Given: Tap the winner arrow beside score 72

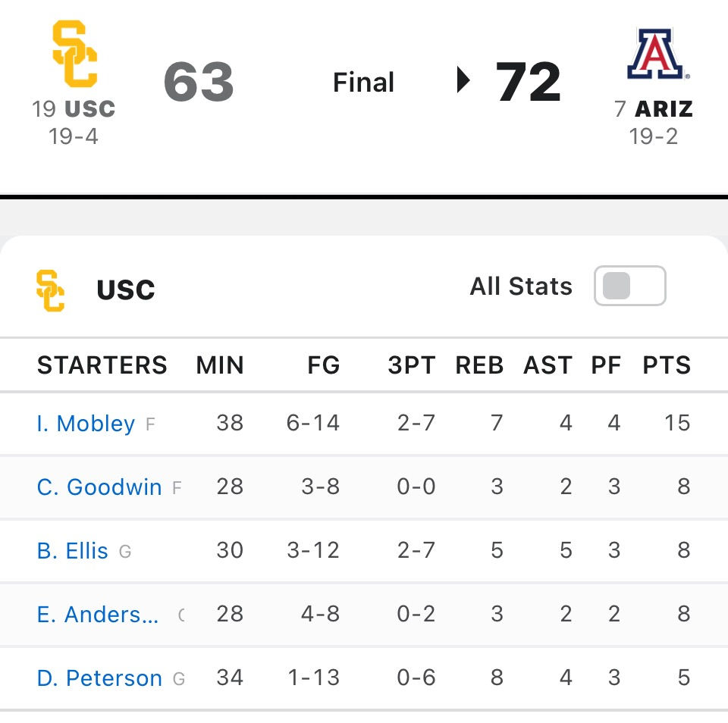Looking at the screenshot, I should pyautogui.click(x=463, y=80).
